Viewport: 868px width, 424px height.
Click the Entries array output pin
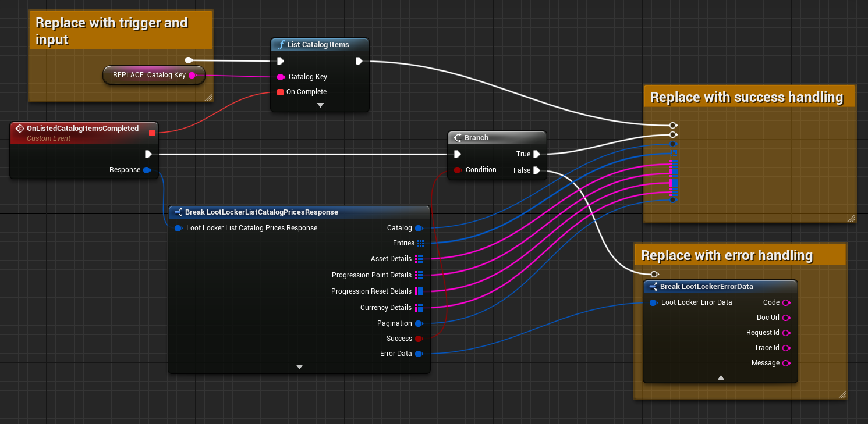pyautogui.click(x=420, y=243)
